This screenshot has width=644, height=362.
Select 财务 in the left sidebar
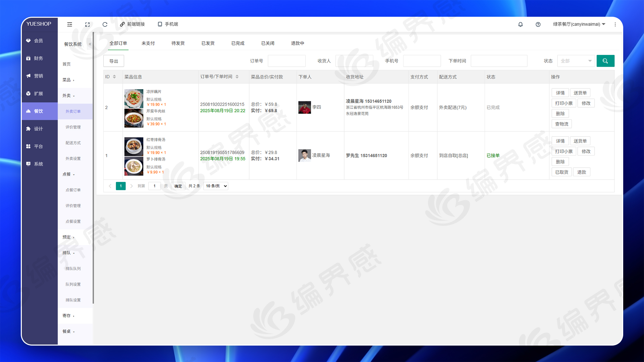(40, 58)
